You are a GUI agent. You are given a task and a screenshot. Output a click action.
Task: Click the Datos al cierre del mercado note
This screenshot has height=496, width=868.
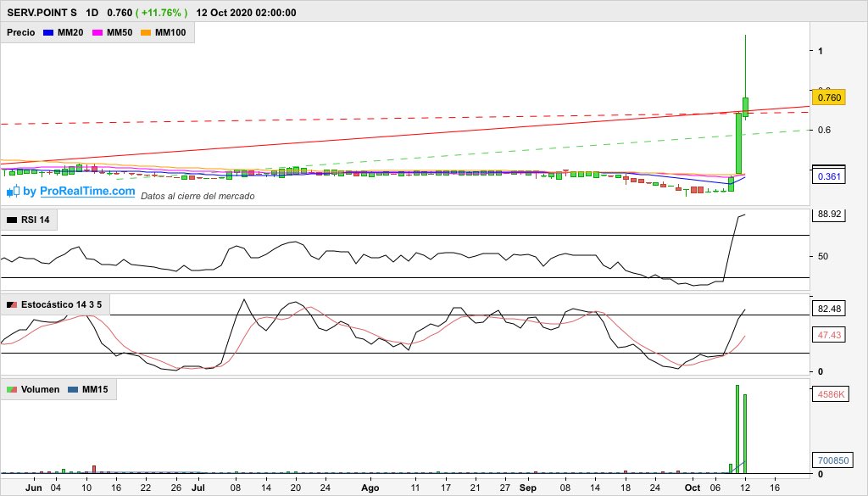pyautogui.click(x=198, y=196)
